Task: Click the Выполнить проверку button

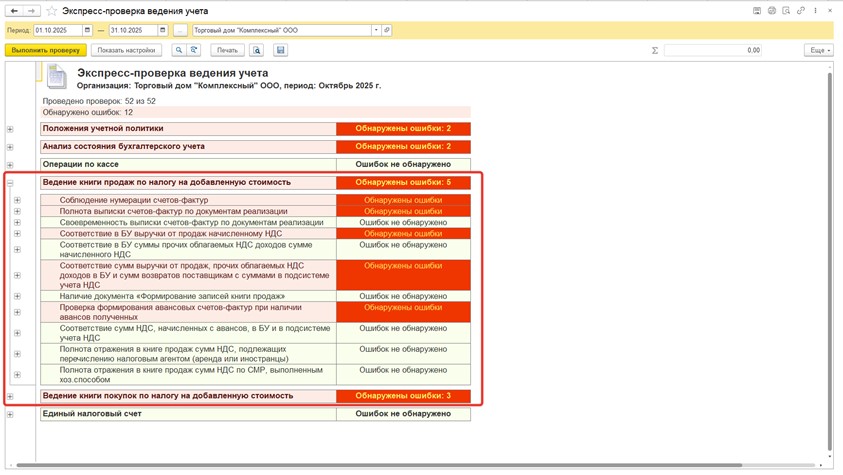Action: 45,50
